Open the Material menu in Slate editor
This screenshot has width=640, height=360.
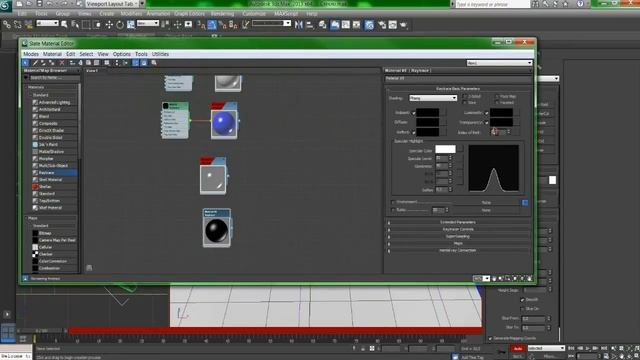[52, 54]
